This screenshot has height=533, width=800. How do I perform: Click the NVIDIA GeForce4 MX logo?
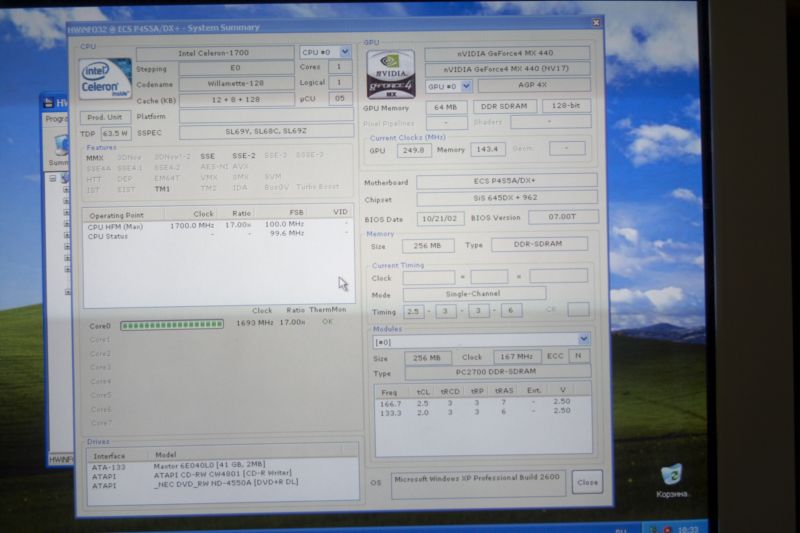tap(390, 74)
